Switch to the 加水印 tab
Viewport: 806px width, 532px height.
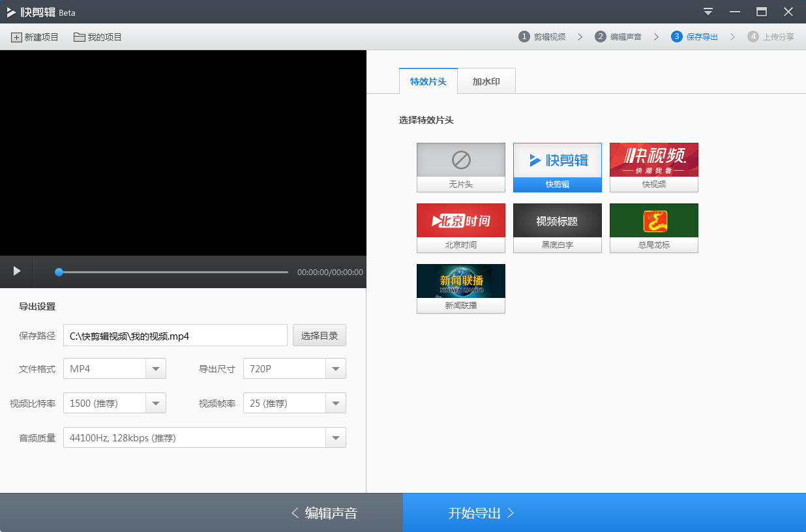[x=486, y=81]
